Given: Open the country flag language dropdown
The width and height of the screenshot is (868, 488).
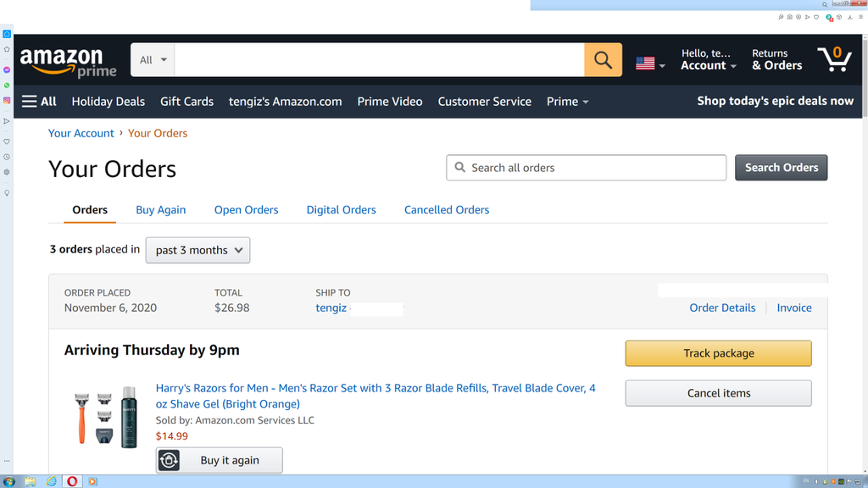Looking at the screenshot, I should [x=650, y=64].
